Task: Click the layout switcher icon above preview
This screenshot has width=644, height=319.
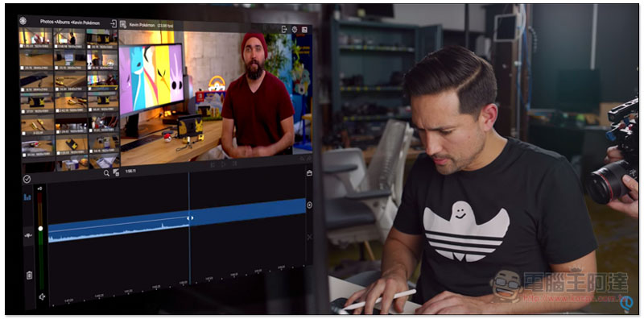Action: pyautogui.click(x=304, y=30)
